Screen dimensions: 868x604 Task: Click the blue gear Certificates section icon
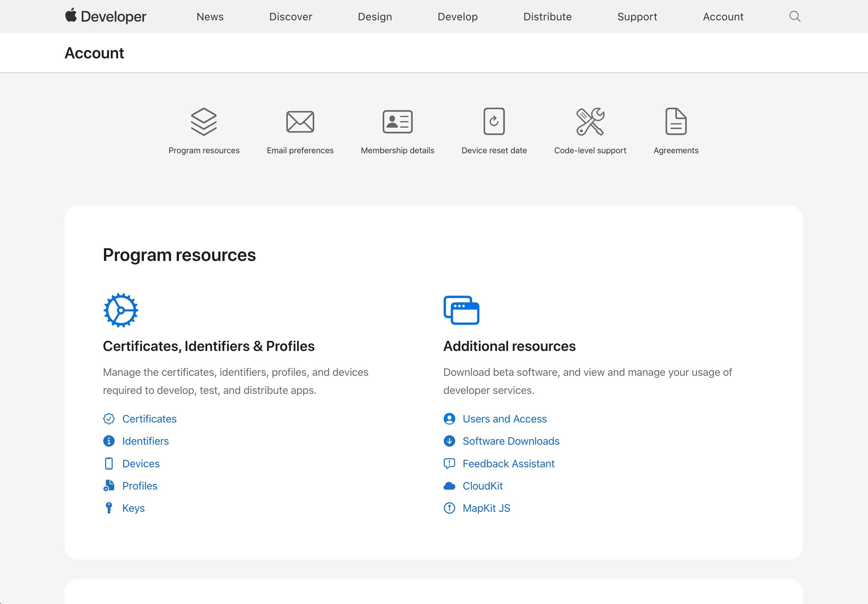pyautogui.click(x=121, y=310)
